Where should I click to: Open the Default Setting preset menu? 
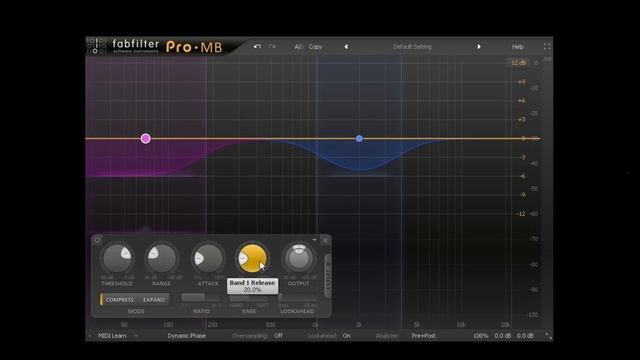tap(412, 47)
